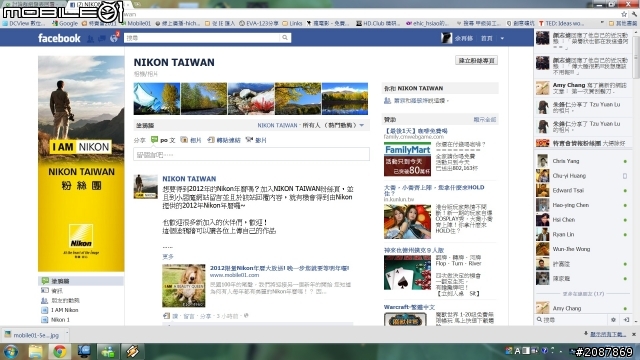
Task: Open lake reflection photo thumbnail
Action: 345,99
